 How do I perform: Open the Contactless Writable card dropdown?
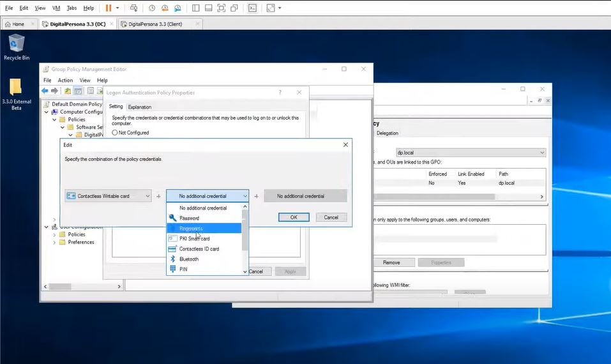click(108, 196)
